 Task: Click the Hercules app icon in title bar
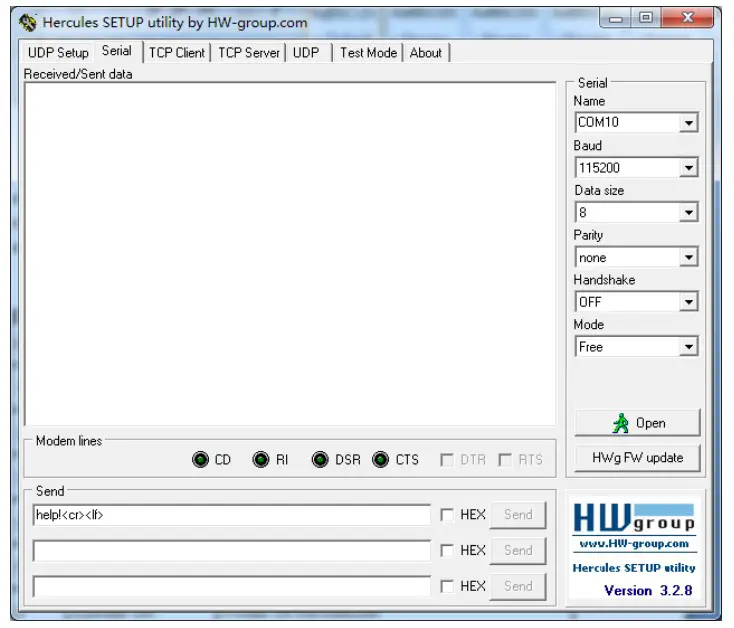pos(28,22)
